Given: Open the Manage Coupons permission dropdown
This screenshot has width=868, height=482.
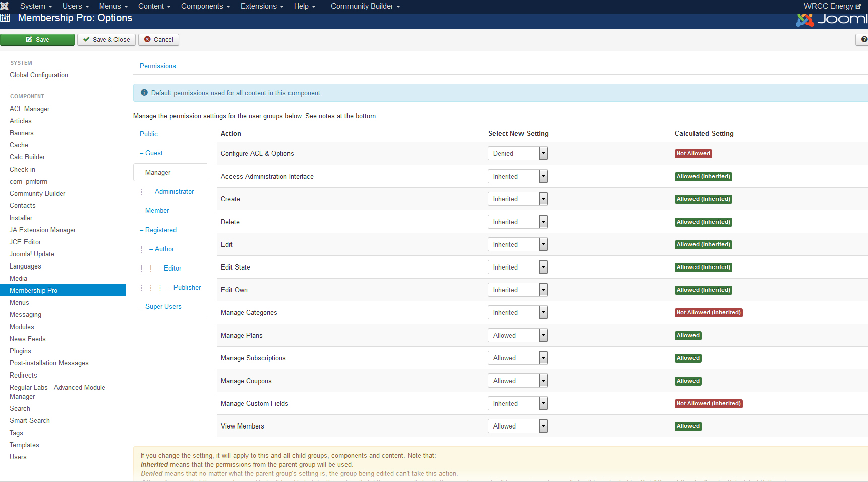Looking at the screenshot, I should (517, 381).
